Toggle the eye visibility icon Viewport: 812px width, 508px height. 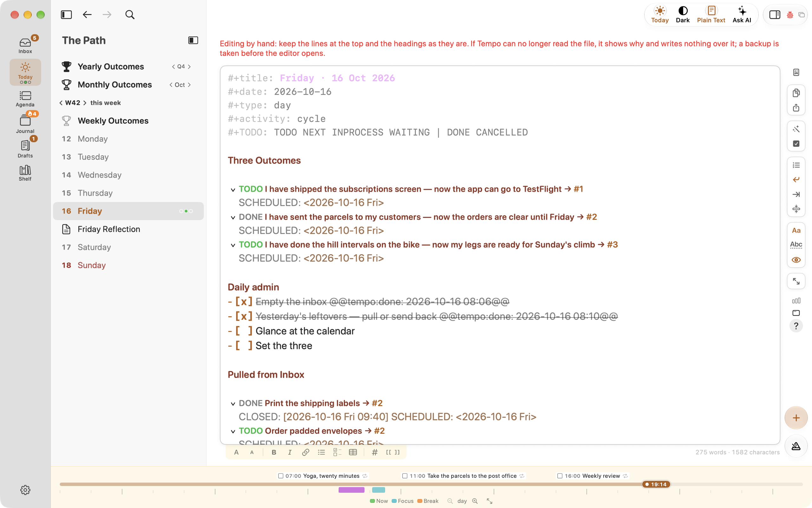[796, 260]
